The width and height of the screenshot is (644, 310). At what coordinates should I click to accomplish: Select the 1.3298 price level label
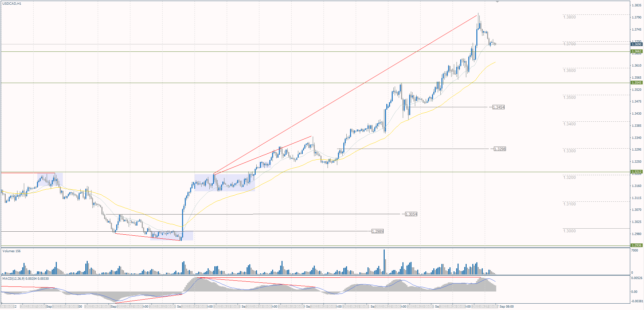pyautogui.click(x=500, y=149)
